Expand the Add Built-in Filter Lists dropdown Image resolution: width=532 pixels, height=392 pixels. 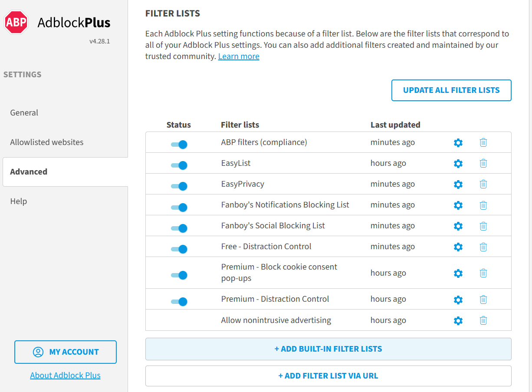click(x=328, y=349)
